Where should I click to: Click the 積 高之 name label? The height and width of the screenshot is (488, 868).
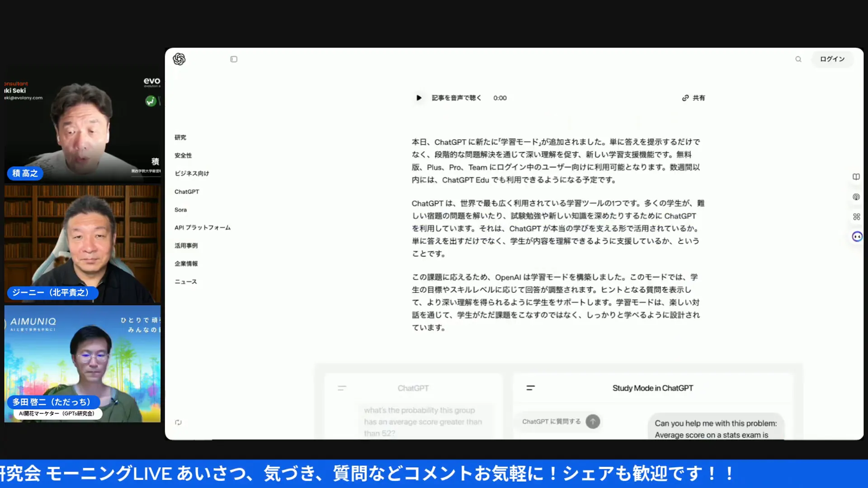25,173
